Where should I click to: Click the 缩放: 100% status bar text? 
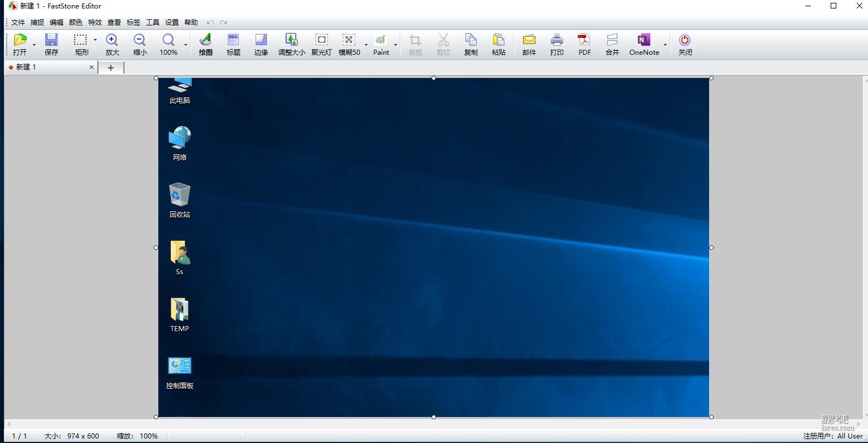(x=137, y=436)
